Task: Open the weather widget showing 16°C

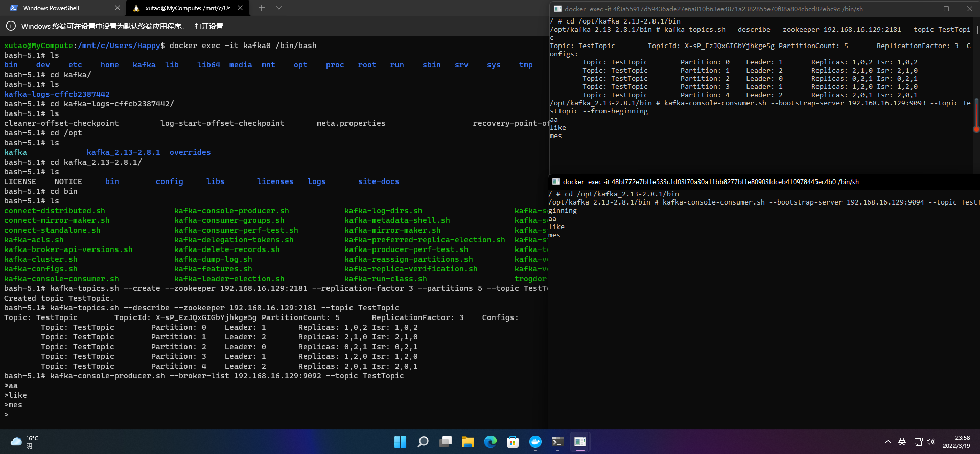Action: click(x=25, y=442)
